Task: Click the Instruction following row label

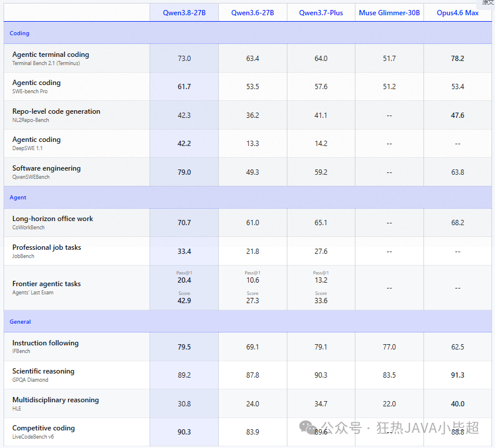Action: click(46, 343)
